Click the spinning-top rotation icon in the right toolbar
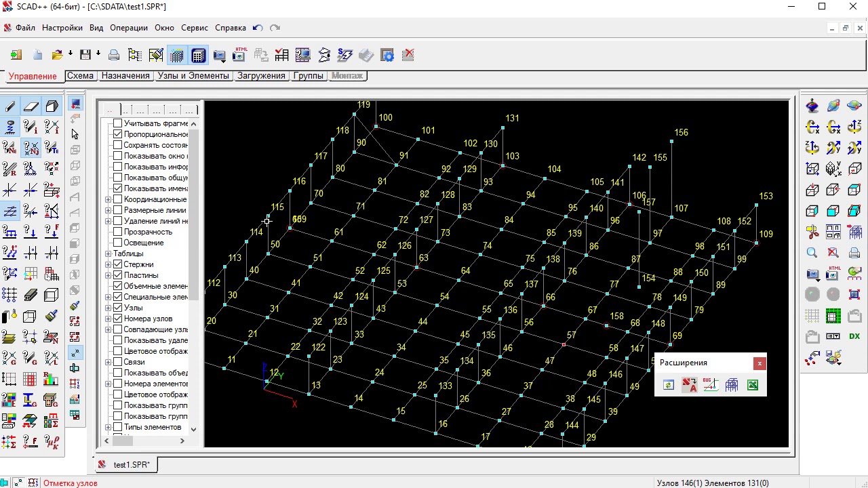Screen dimensions: 868x488 pyautogui.click(x=812, y=106)
